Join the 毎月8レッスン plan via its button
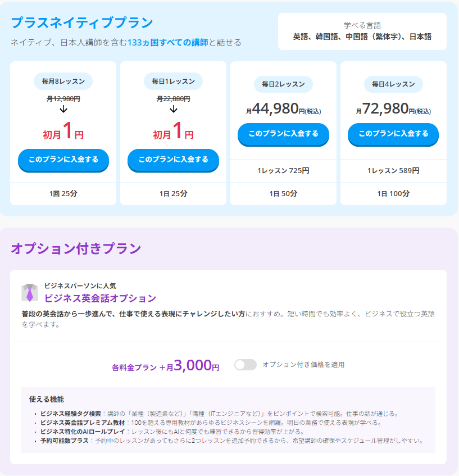This screenshot has width=459, height=476. 63,160
